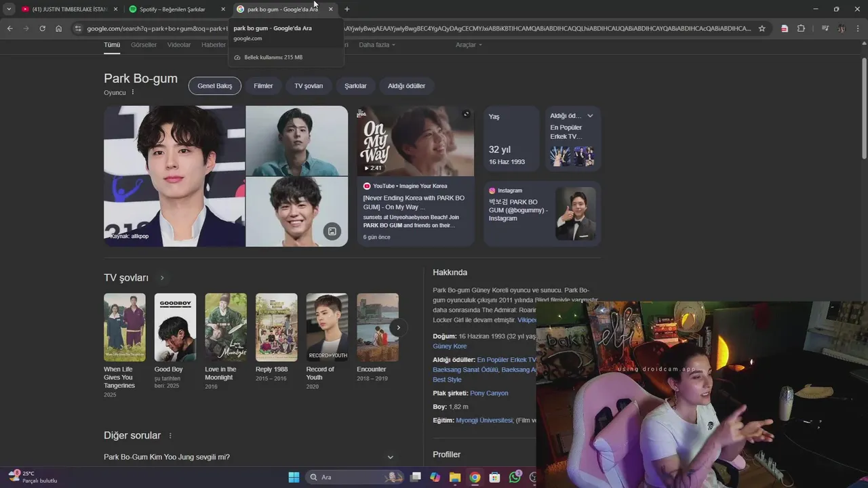Image resolution: width=868 pixels, height=488 pixels.
Task: Open the Güney Kore birthplace link
Action: pos(450,346)
